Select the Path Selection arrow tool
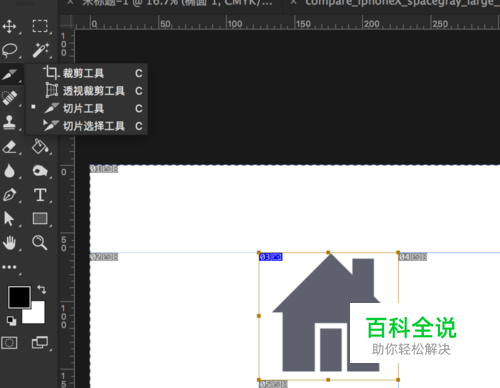The image size is (500, 388). pyautogui.click(x=9, y=219)
